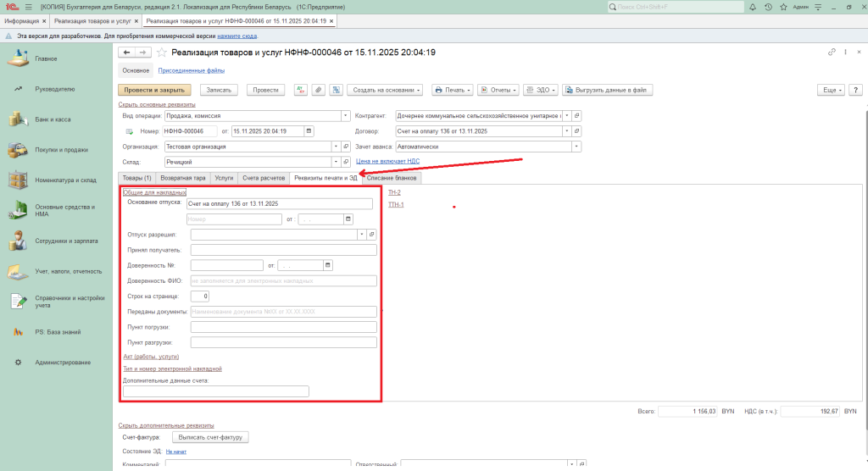Open the Главное section in sidebar
868x471 pixels.
pyautogui.click(x=46, y=58)
